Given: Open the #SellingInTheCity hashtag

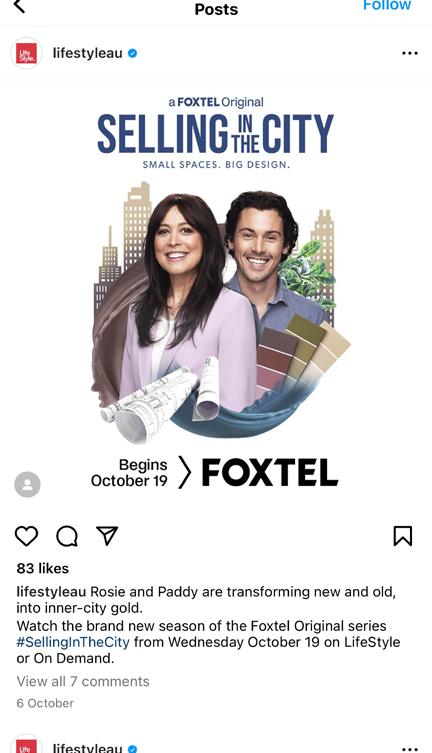Looking at the screenshot, I should (73, 642).
